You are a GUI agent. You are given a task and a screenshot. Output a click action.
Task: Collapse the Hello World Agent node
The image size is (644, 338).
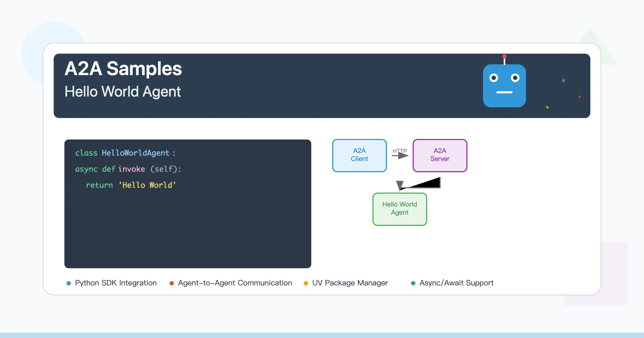pyautogui.click(x=400, y=209)
